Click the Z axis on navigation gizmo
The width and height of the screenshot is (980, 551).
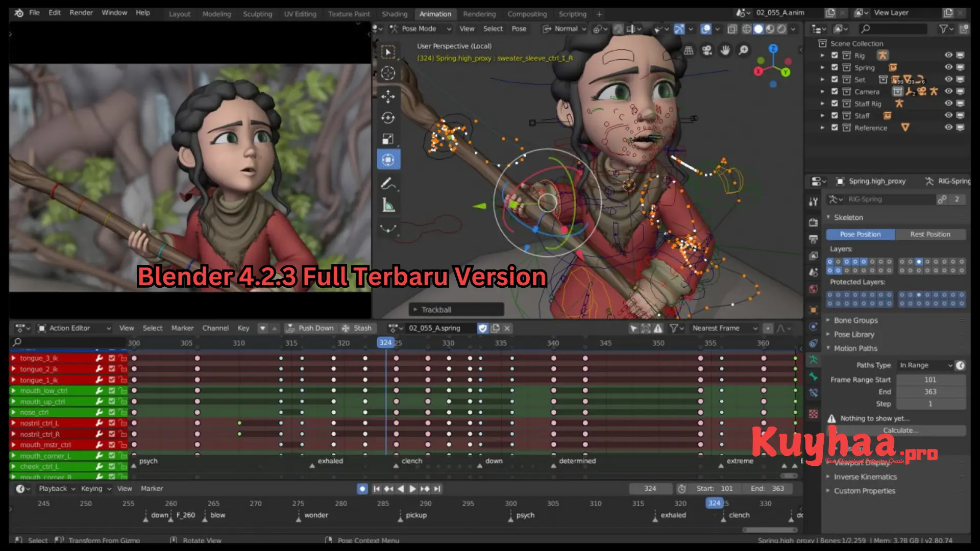(773, 48)
